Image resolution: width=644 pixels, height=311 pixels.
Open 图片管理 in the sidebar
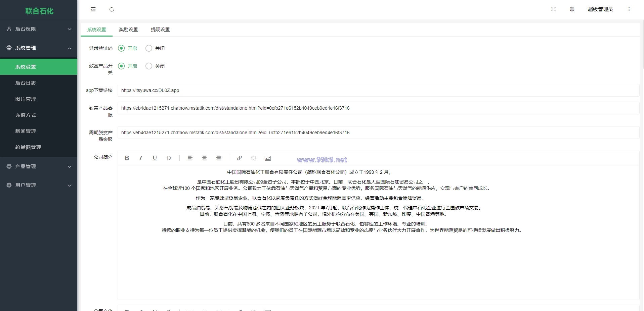click(39, 99)
